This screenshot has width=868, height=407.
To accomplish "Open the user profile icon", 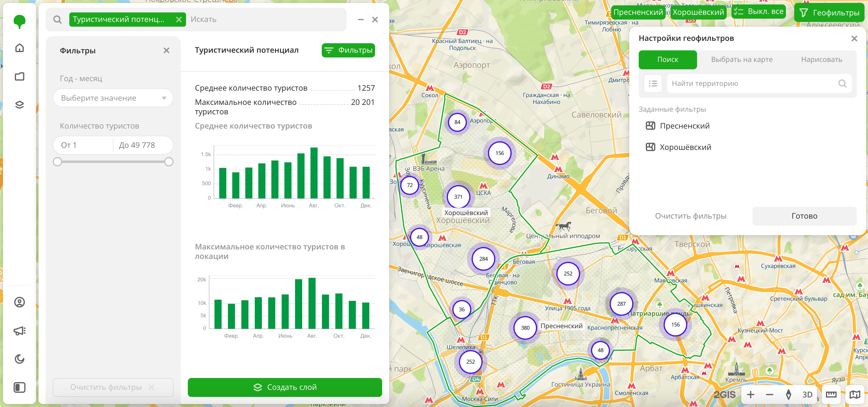I will (20, 302).
